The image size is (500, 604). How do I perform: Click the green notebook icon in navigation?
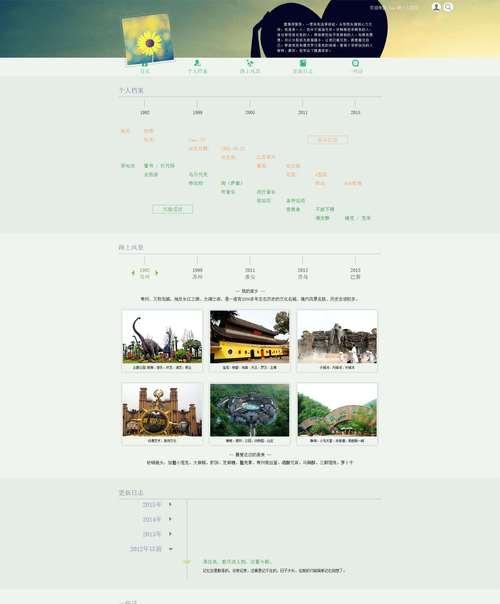[303, 63]
